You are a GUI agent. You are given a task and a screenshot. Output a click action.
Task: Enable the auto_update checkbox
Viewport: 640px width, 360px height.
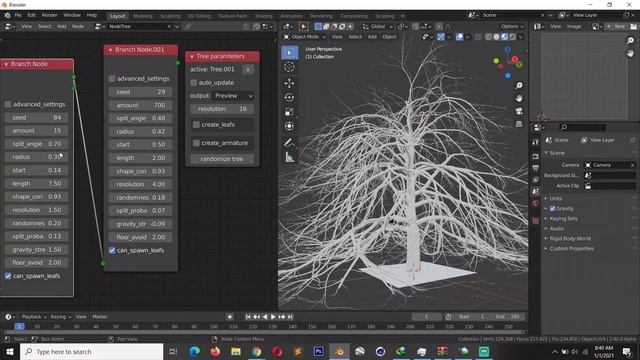pyautogui.click(x=194, y=83)
